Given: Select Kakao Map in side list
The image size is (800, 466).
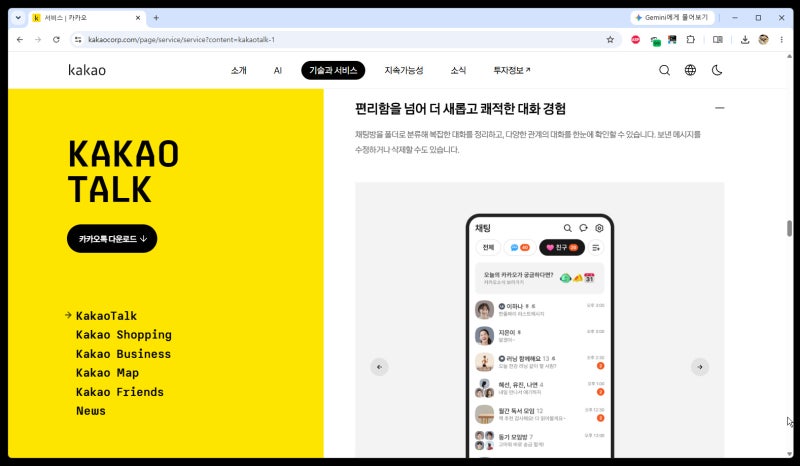Looking at the screenshot, I should [107, 373].
